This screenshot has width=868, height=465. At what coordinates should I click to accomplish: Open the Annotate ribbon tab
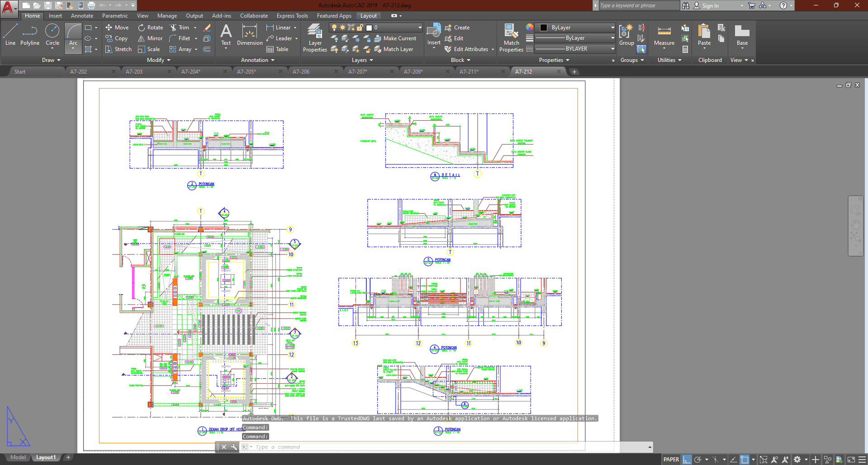(82, 16)
